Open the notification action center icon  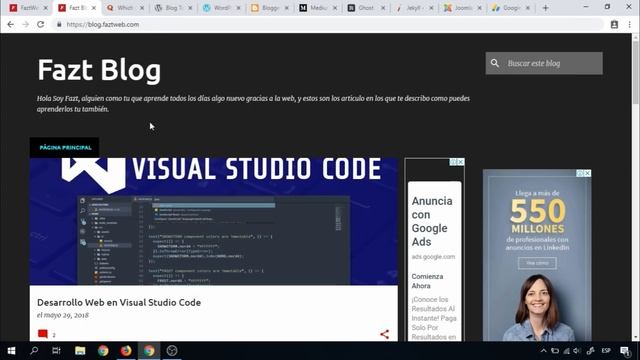click(624, 351)
